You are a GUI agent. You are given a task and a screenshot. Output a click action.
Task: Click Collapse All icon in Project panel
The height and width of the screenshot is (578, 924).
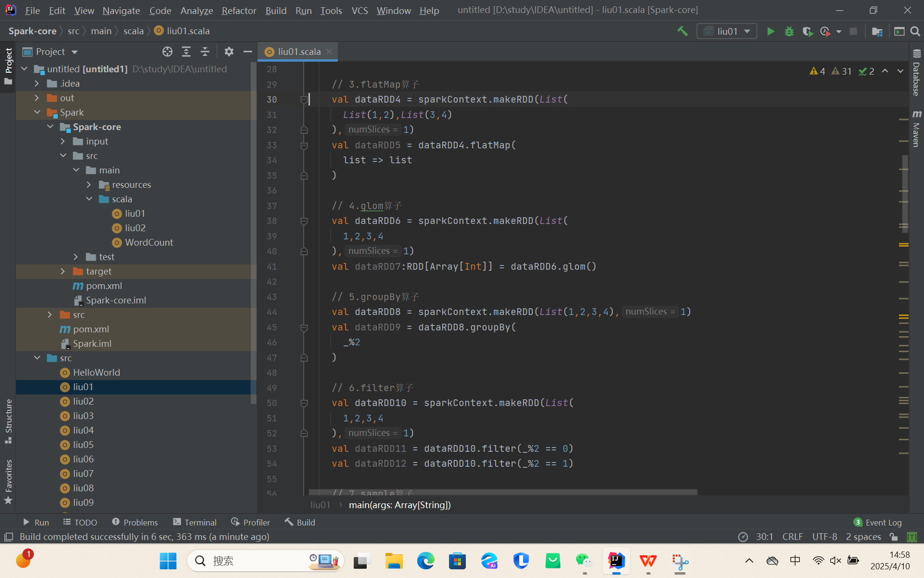click(x=205, y=52)
